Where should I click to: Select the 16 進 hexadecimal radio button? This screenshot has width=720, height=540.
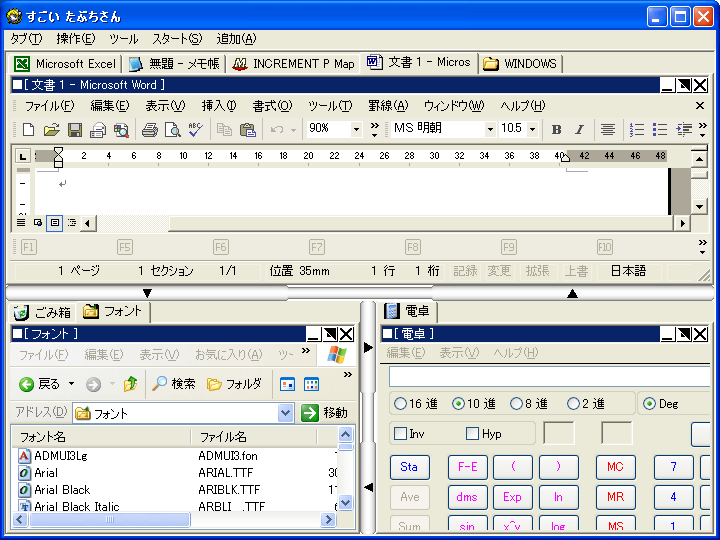click(400, 404)
